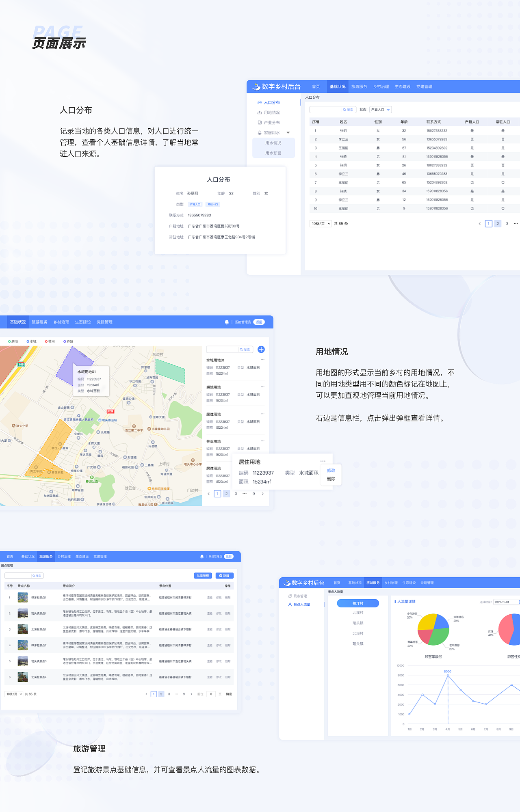Click the 户籍人口 tag in the detail card
The image size is (520, 812).
(x=195, y=204)
